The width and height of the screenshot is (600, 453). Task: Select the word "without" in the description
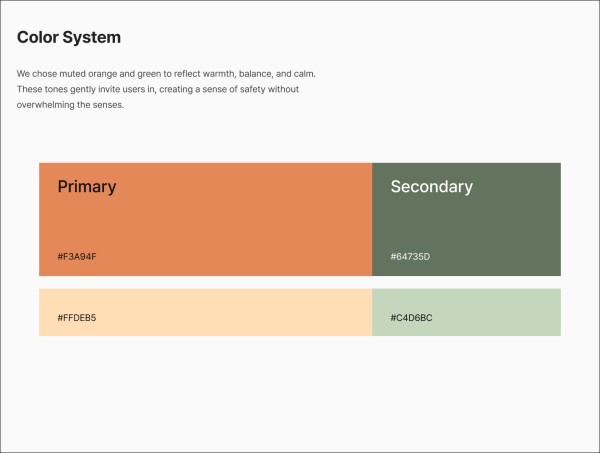280,90
